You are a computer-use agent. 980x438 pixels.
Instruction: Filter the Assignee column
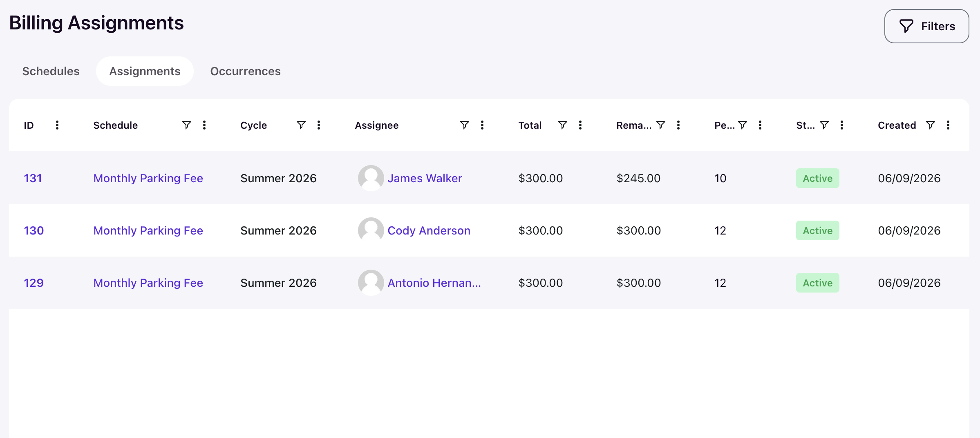464,125
